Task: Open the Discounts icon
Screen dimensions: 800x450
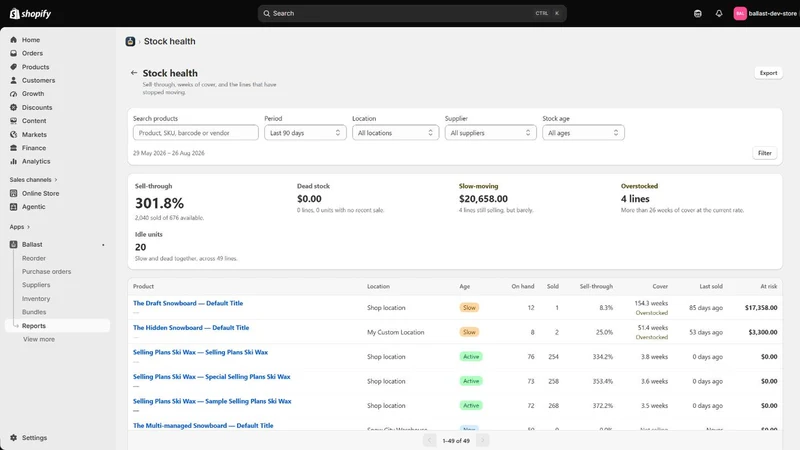Action: click(13, 107)
